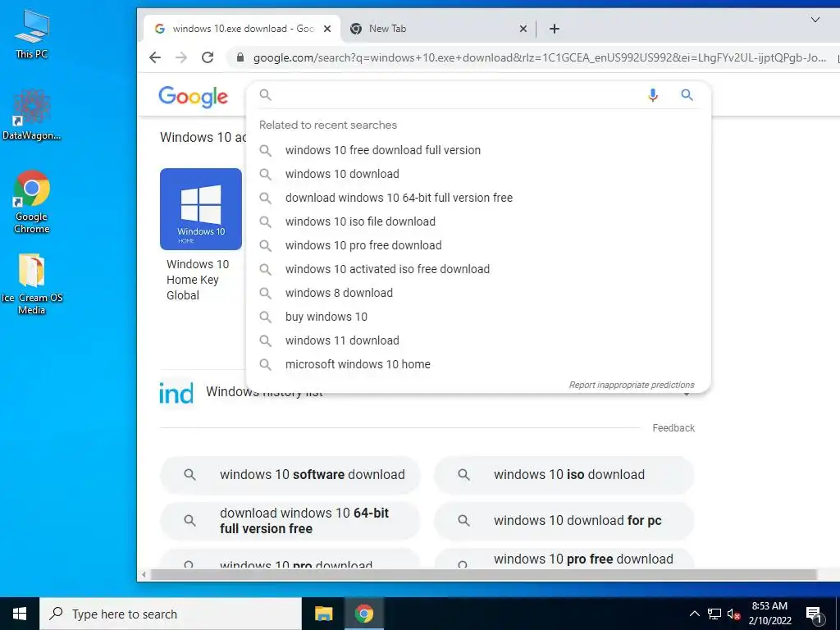This screenshot has width=840, height=630.
Task: Click the padlock site info icon
Action: 240,57
